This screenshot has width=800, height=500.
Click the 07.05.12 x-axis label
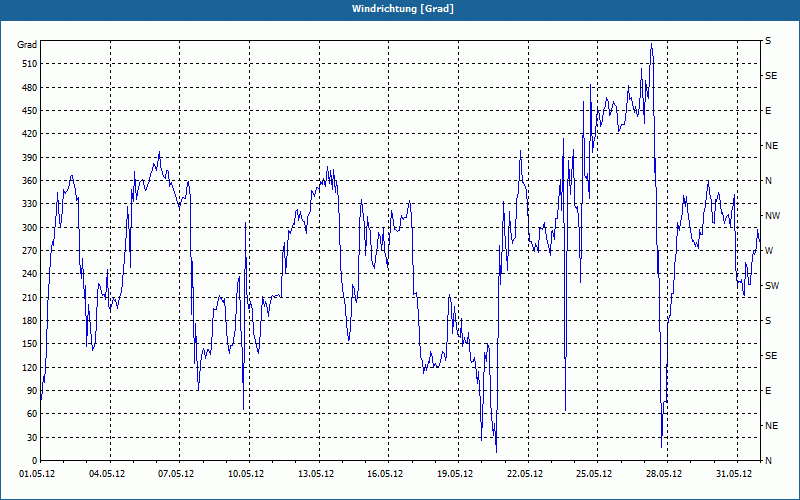(176, 474)
